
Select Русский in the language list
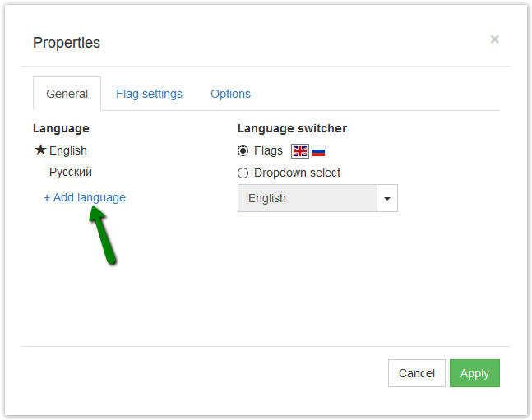(71, 172)
